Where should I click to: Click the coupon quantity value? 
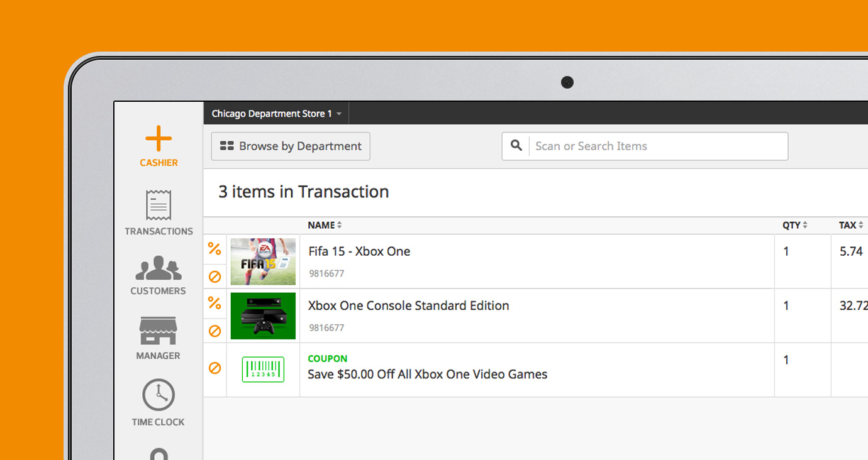pos(786,360)
